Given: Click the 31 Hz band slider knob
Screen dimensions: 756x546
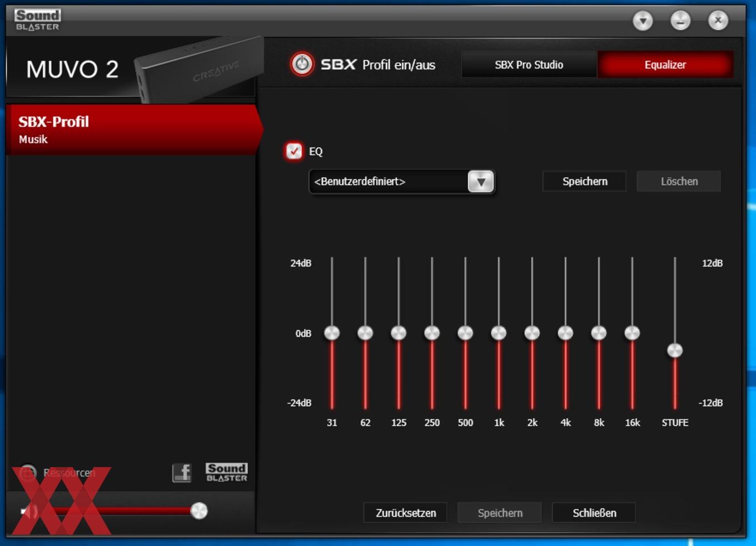Looking at the screenshot, I should tap(332, 332).
